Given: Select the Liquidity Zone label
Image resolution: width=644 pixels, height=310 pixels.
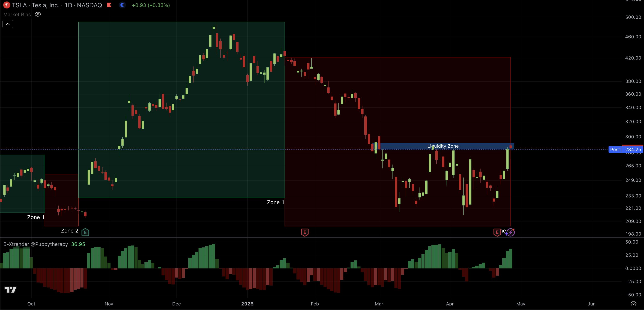Looking at the screenshot, I should click(443, 146).
